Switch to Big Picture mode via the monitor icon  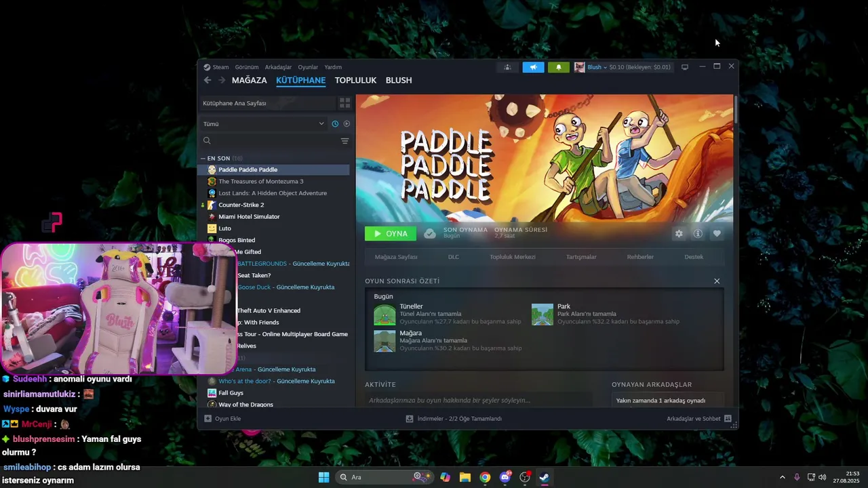[x=685, y=67]
